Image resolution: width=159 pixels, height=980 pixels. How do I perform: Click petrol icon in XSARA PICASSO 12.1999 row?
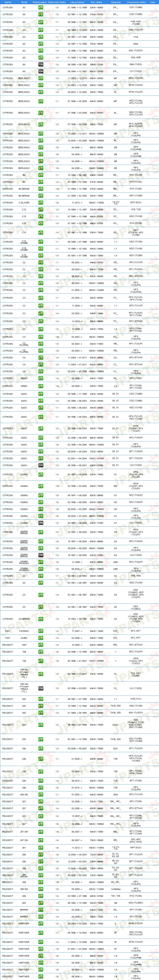41,562
